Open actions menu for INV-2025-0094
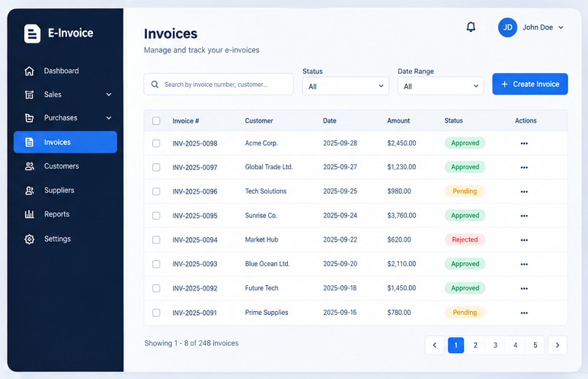This screenshot has width=588, height=379. tap(524, 240)
